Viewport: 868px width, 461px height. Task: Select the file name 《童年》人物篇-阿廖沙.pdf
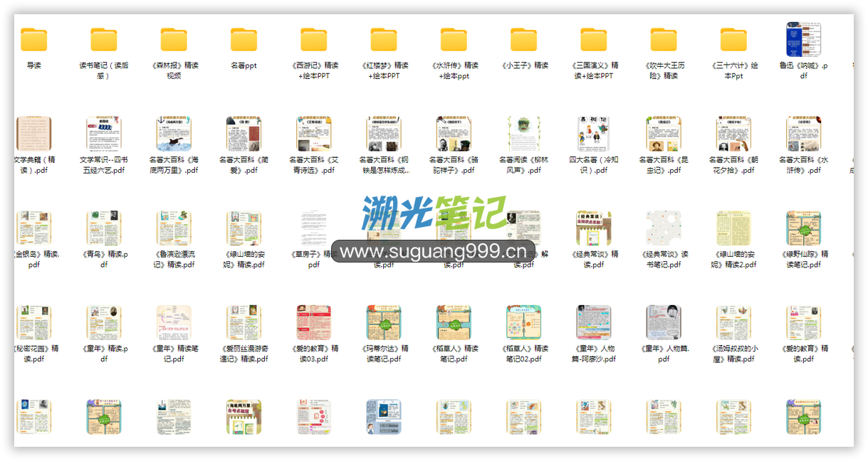click(593, 354)
